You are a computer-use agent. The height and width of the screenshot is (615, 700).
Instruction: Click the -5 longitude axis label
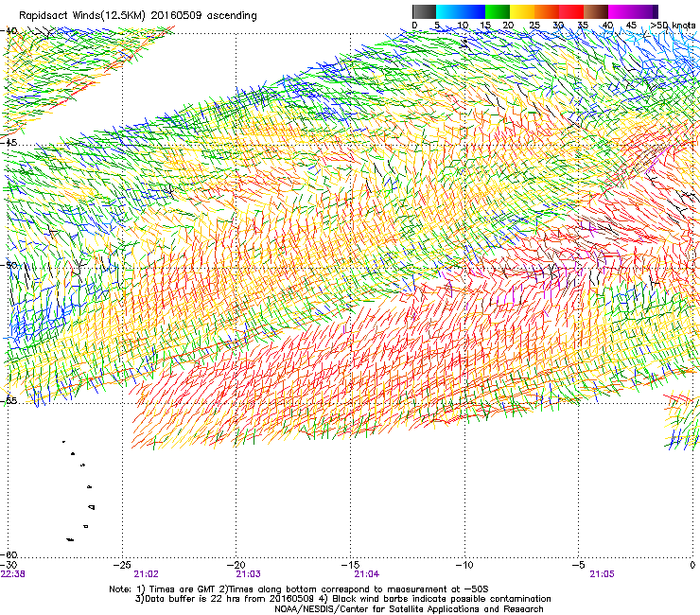[x=578, y=566]
